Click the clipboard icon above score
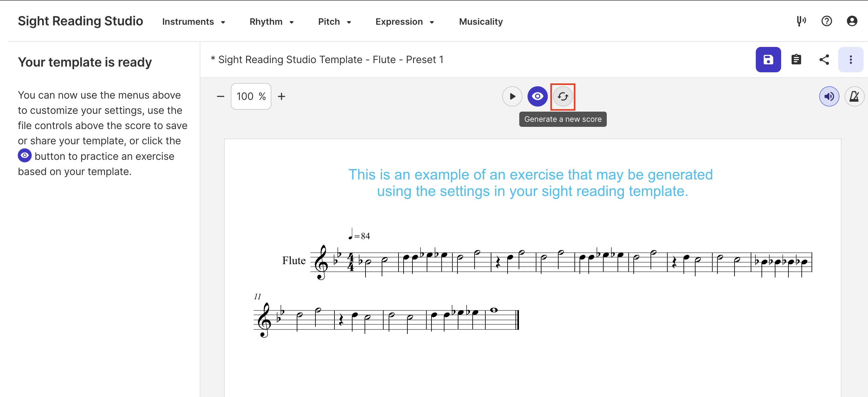This screenshot has width=868, height=397. (796, 60)
